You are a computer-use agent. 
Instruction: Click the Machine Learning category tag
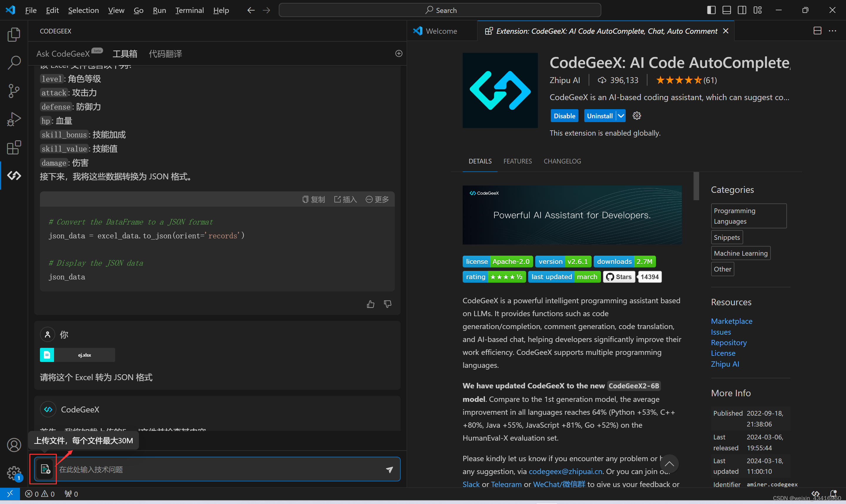tap(740, 253)
